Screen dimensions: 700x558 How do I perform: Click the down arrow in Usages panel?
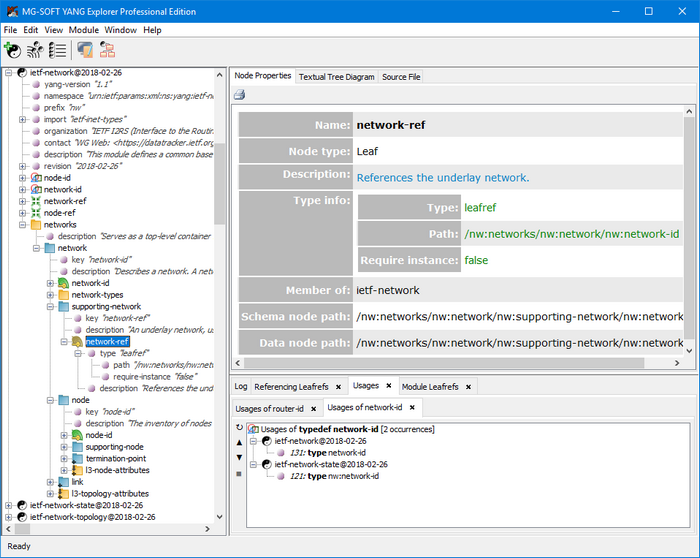click(x=239, y=457)
